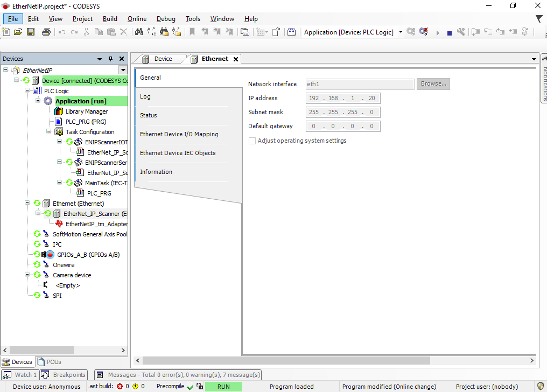Click the Print icon in toolbar

46,32
